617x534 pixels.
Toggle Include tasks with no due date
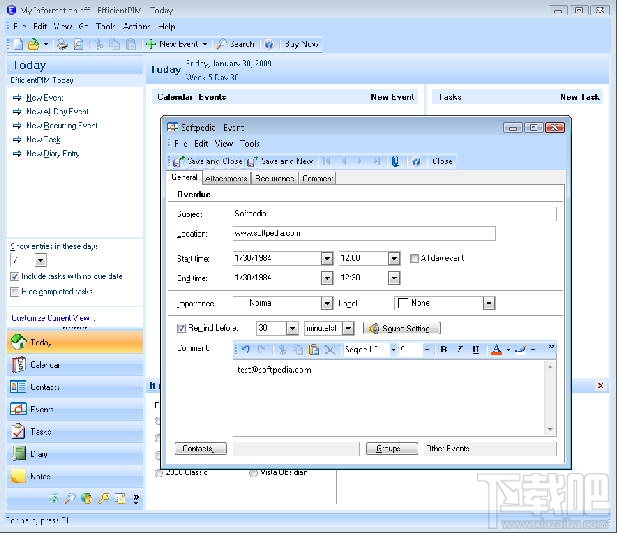click(14, 276)
